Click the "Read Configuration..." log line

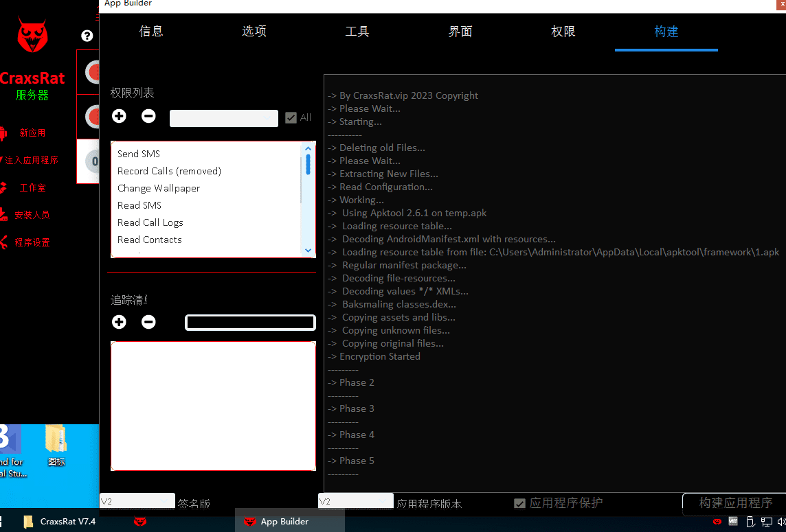click(380, 187)
